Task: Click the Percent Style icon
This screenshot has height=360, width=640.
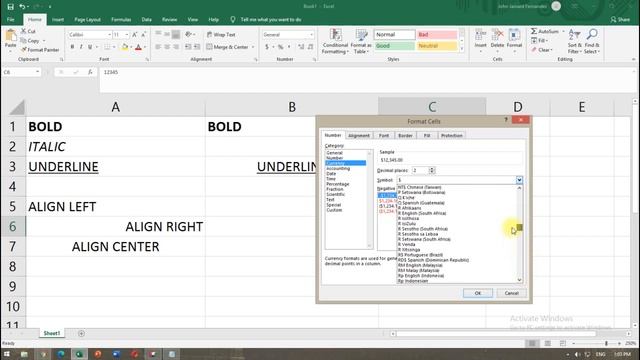Action: click(x=280, y=47)
